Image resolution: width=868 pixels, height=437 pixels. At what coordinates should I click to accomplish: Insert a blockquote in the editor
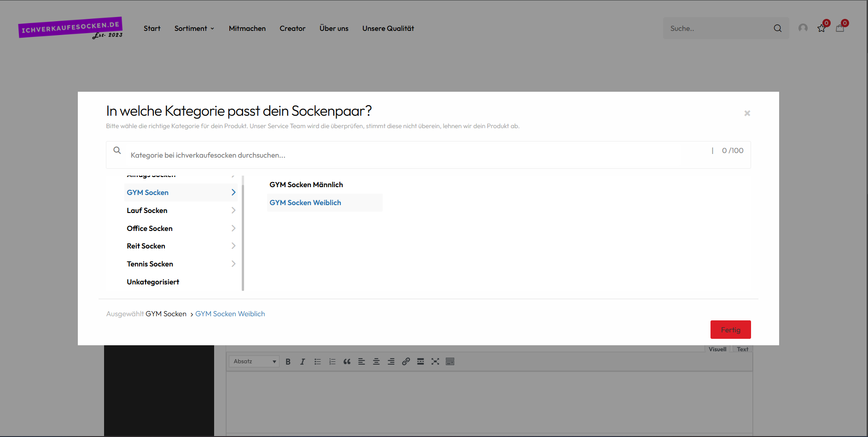[347, 362]
